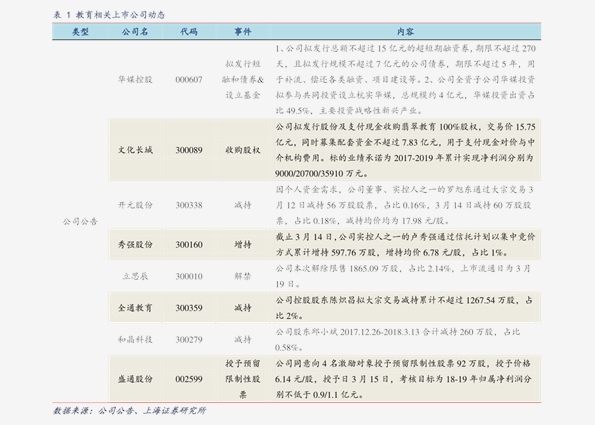Image resolution: width=595 pixels, height=425 pixels.
Task: Select stock code 300279 for 和晶科技
Action: pyautogui.click(x=189, y=339)
